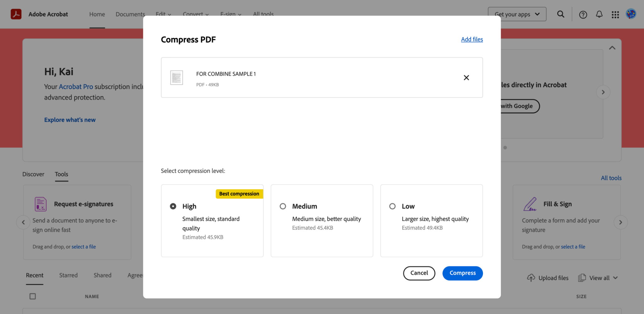644x314 pixels.
Task: Click select a file under Request e-signatures
Action: coord(84,247)
